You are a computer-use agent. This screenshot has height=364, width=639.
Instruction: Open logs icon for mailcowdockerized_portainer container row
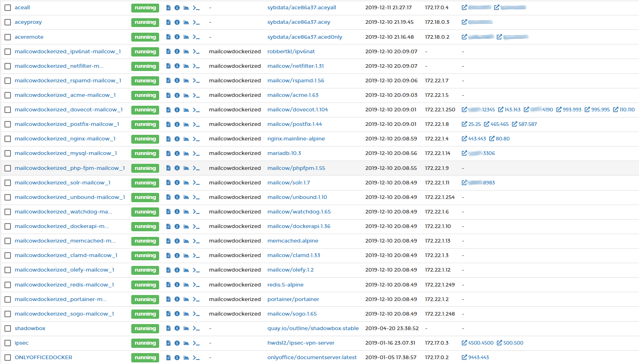(x=168, y=299)
